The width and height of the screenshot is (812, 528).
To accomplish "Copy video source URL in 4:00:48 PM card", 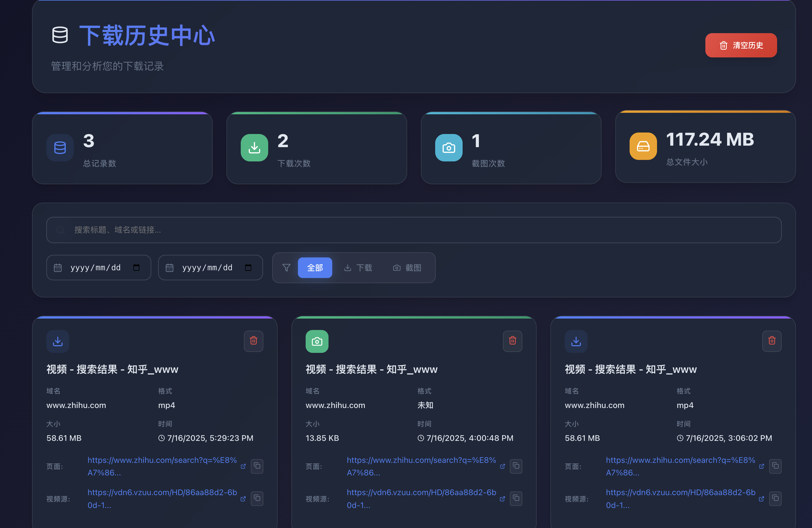I will 516,498.
